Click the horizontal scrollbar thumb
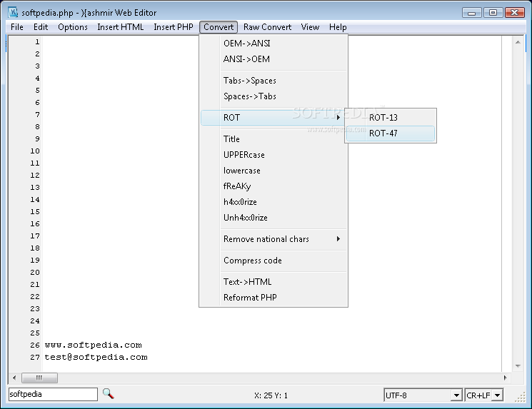 (x=39, y=378)
